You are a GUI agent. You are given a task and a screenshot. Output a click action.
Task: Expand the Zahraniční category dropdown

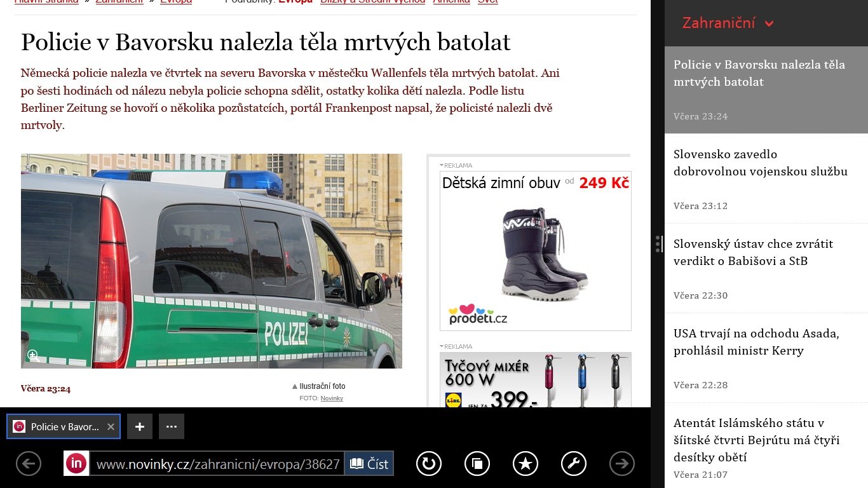coord(728,24)
